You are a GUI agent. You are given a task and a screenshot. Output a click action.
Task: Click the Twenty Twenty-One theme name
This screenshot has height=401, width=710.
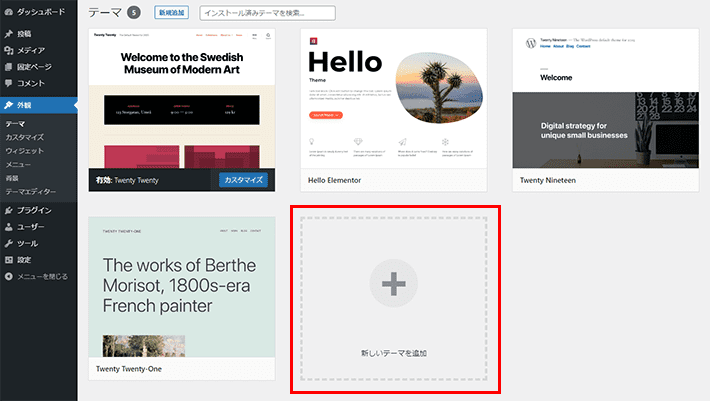129,369
